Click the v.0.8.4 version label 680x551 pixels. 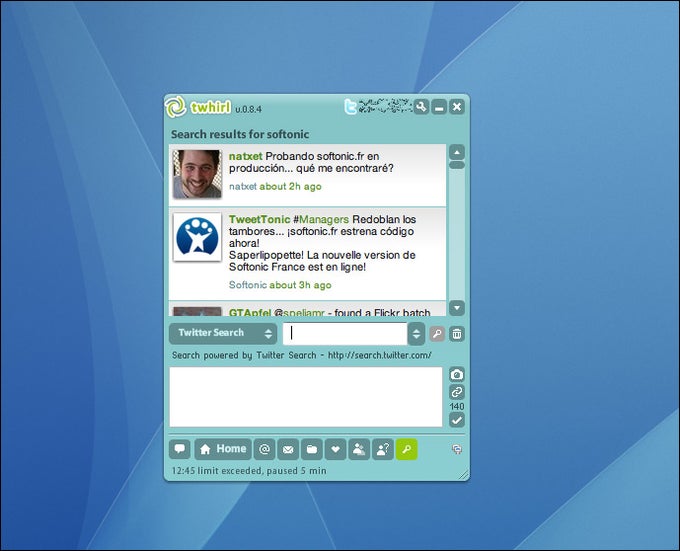coord(248,109)
